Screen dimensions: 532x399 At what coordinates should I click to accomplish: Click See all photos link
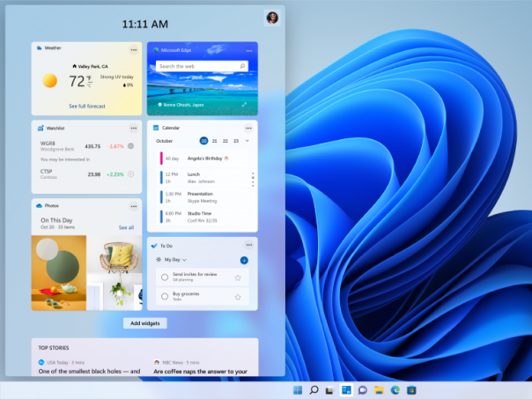pos(126,227)
